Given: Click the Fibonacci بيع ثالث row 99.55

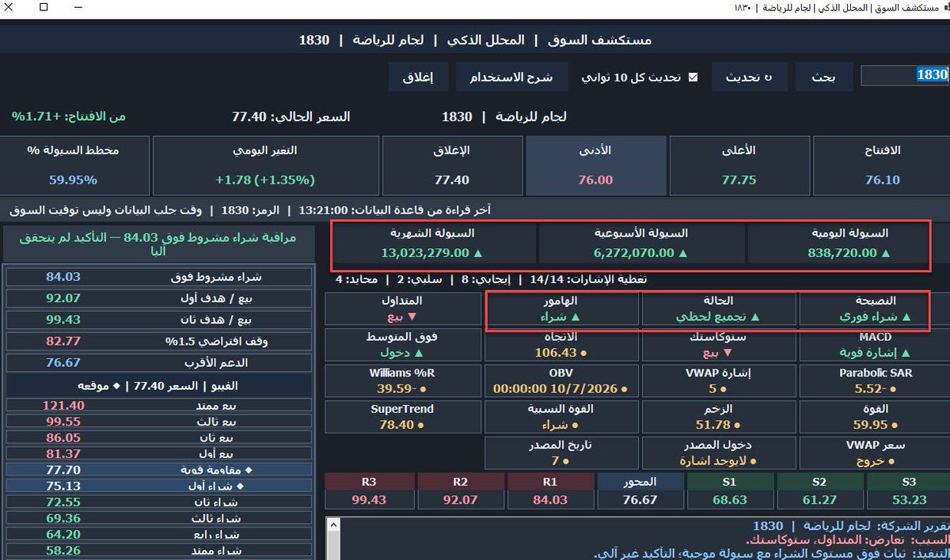Looking at the screenshot, I should coord(159,422).
